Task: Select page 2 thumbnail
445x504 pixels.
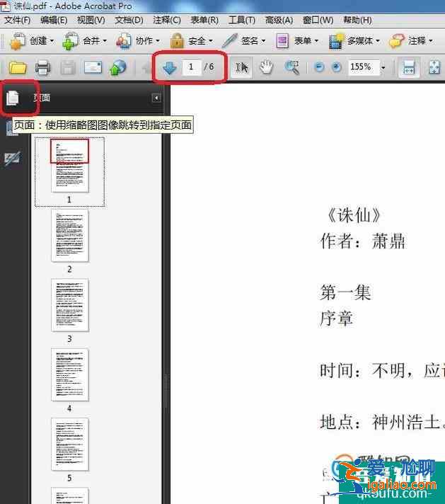Action: coord(70,236)
